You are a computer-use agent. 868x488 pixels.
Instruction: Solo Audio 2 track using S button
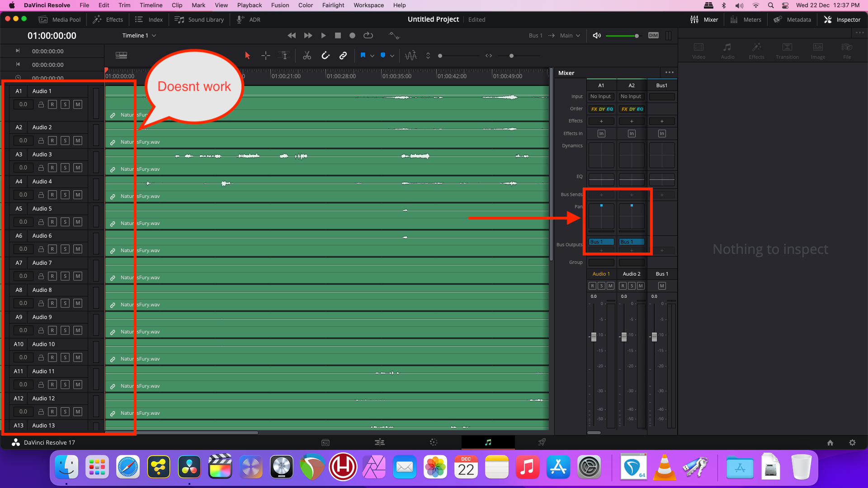click(x=65, y=140)
